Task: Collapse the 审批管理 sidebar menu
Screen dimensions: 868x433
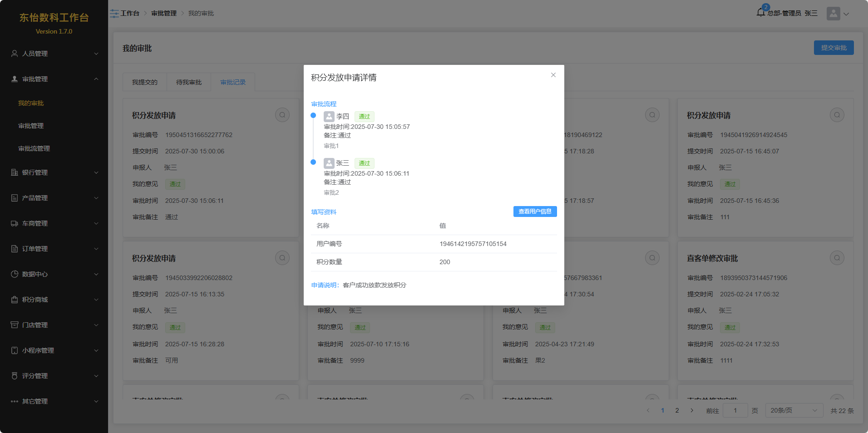Action: (54, 79)
